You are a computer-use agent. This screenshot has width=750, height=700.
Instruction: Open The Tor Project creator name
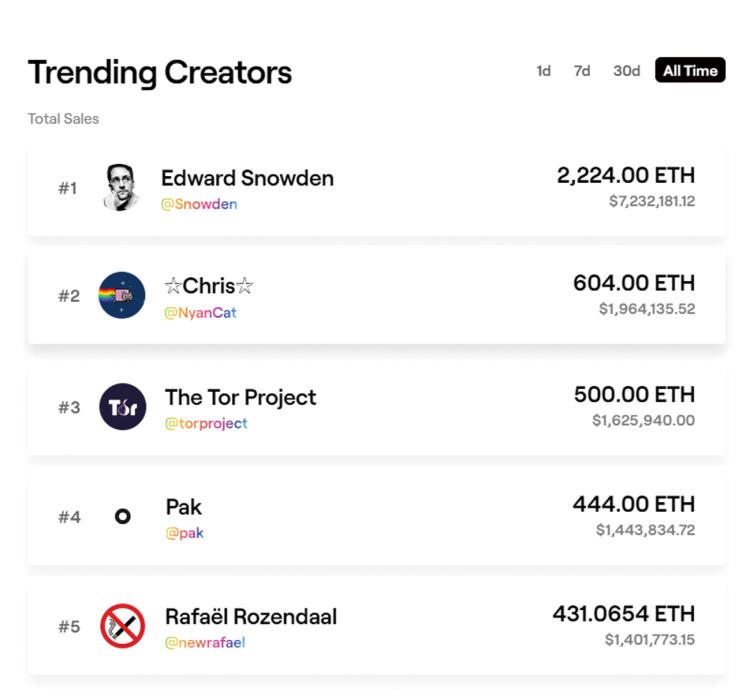(x=241, y=398)
